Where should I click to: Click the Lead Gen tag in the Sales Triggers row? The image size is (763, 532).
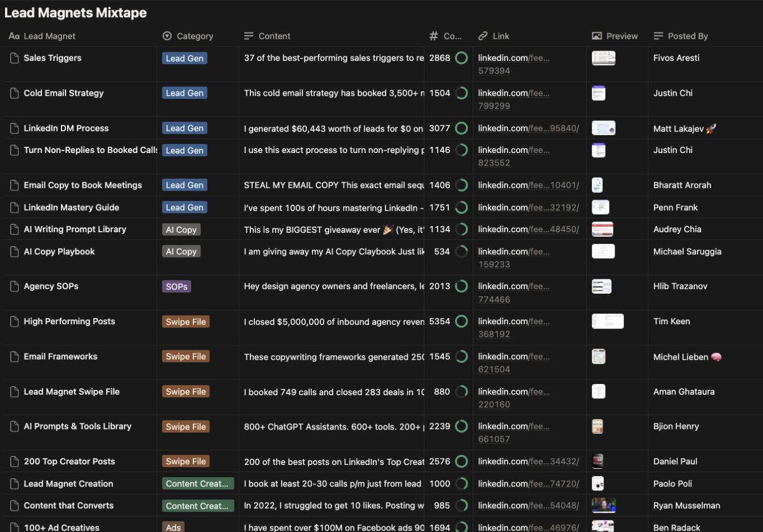tap(185, 58)
